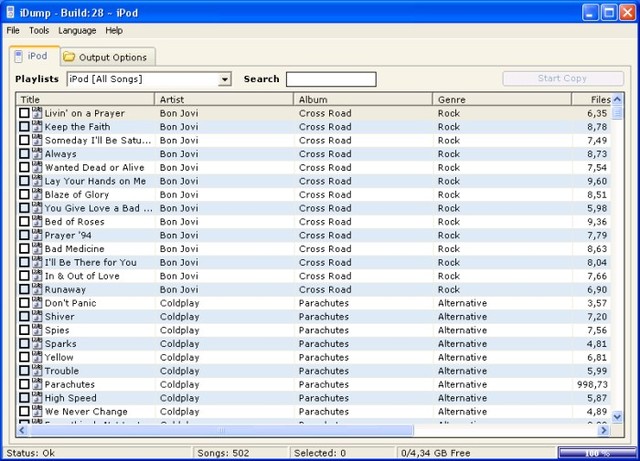640x461 pixels.
Task: Enable the checkbox for Yellow
Action: point(24,357)
